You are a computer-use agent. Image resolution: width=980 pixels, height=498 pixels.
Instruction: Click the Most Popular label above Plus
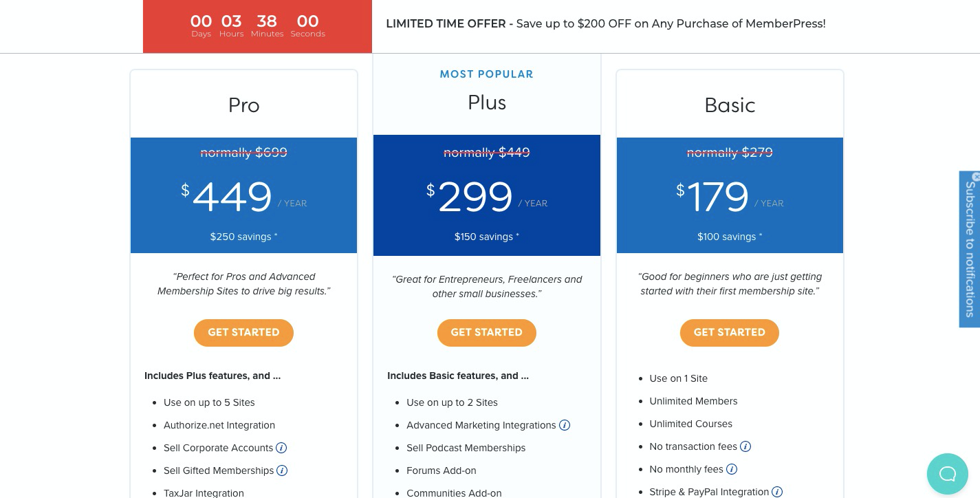click(486, 74)
